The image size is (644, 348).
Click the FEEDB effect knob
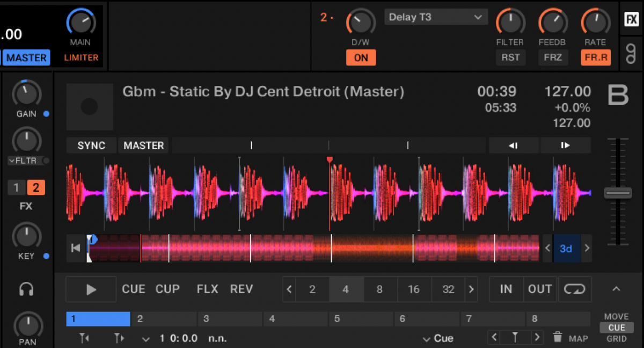point(553,22)
